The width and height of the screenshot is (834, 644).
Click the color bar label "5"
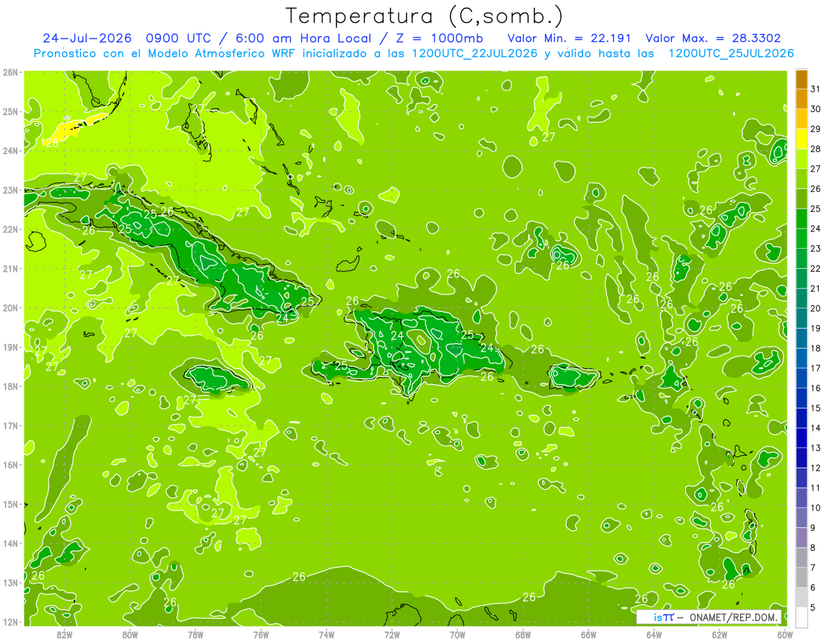[814, 608]
